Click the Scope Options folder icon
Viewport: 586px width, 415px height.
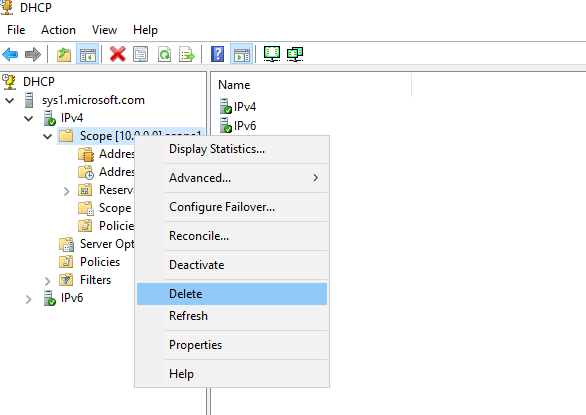pos(86,208)
